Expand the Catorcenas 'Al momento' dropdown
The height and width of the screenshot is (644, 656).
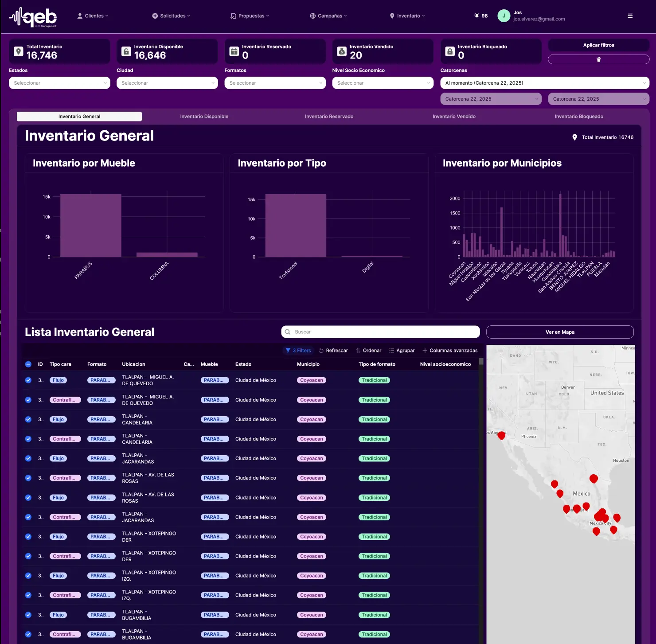[544, 83]
